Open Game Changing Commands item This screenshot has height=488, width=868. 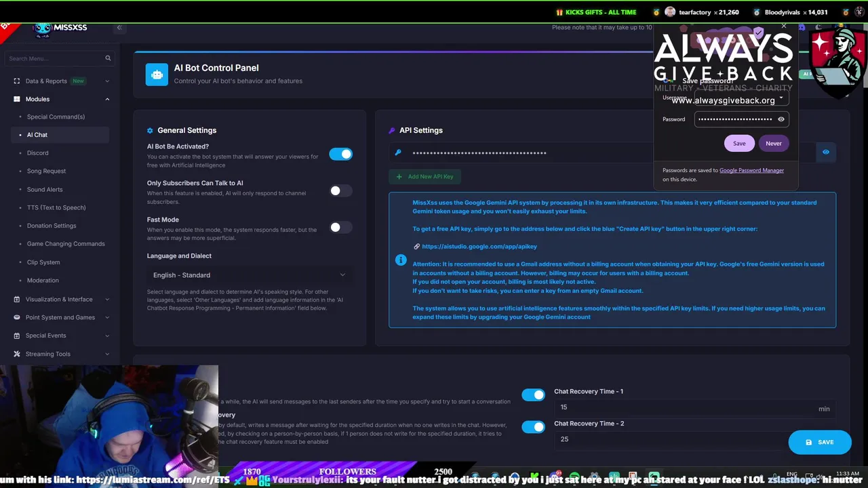(x=66, y=244)
